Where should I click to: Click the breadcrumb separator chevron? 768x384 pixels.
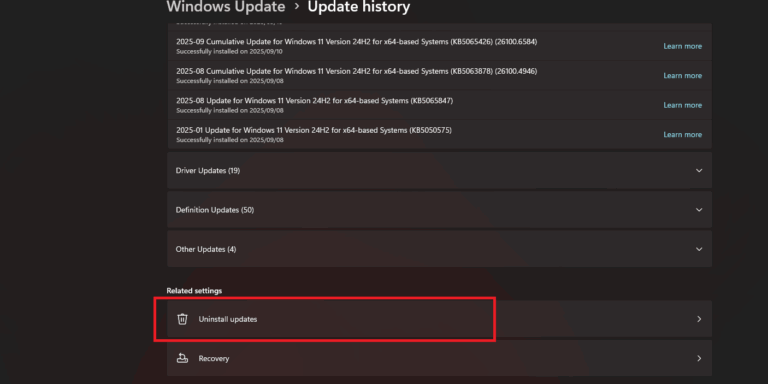pos(297,7)
